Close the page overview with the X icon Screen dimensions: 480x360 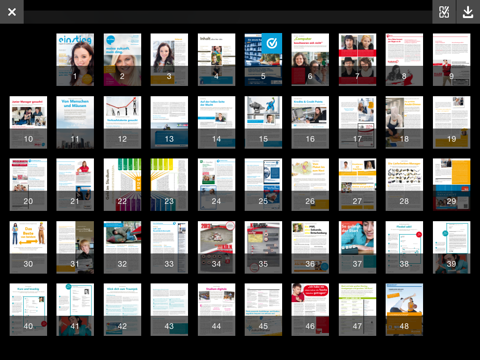[x=12, y=12]
